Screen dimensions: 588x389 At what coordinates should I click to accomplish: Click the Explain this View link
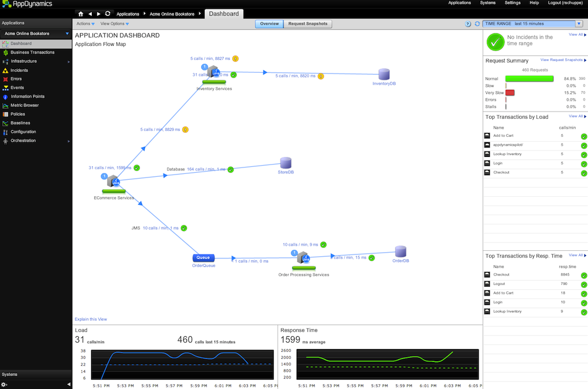(91, 319)
